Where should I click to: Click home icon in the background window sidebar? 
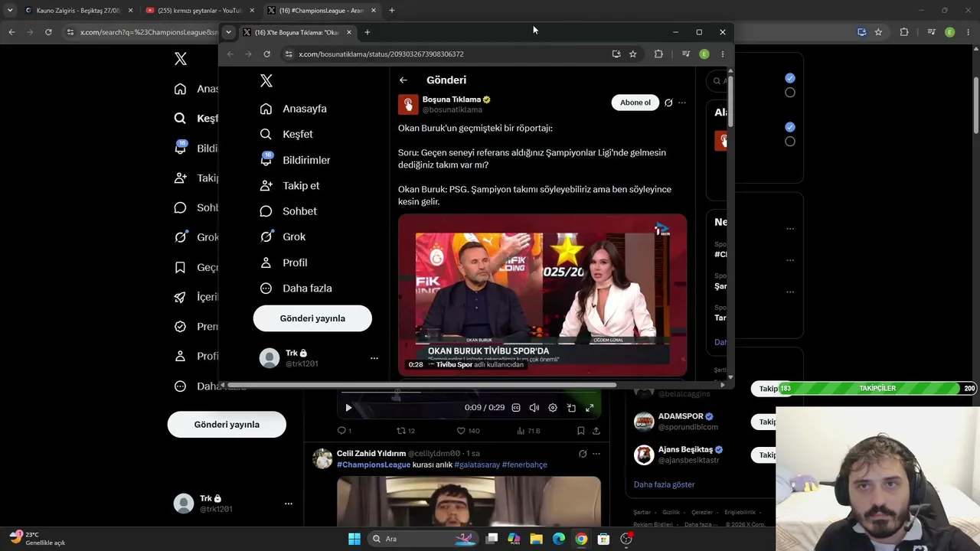180,89
